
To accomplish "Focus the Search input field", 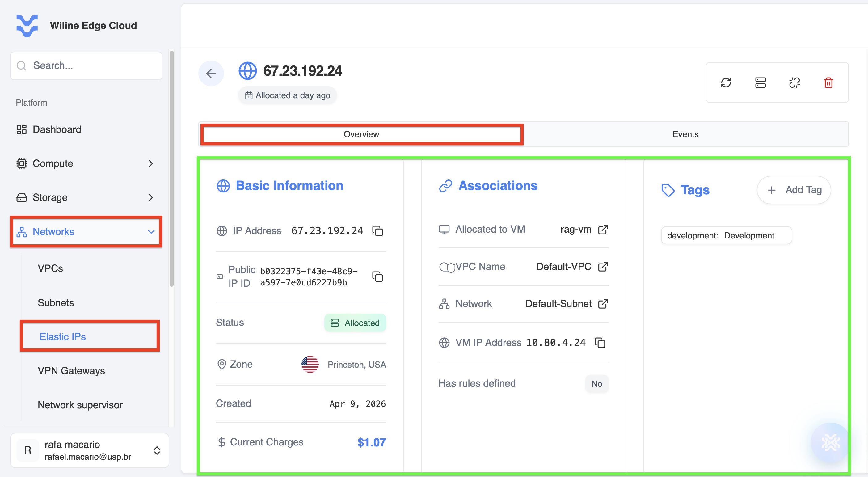I will (86, 66).
